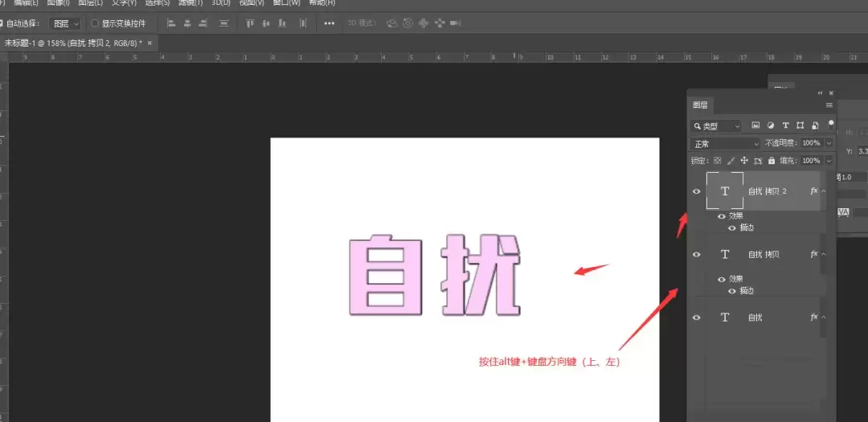Open the 图层 auto-select dropdown
This screenshot has height=422, width=868.
(x=65, y=23)
